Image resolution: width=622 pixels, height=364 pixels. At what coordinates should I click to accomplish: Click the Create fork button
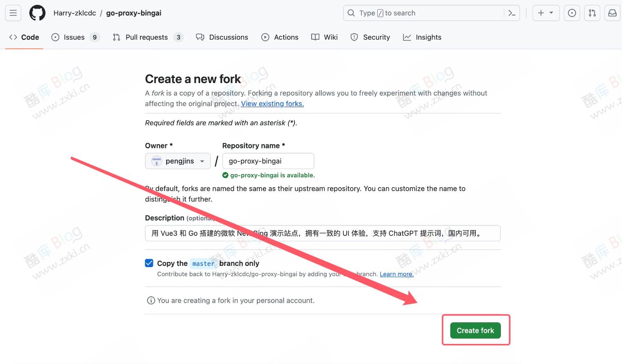[x=475, y=330]
